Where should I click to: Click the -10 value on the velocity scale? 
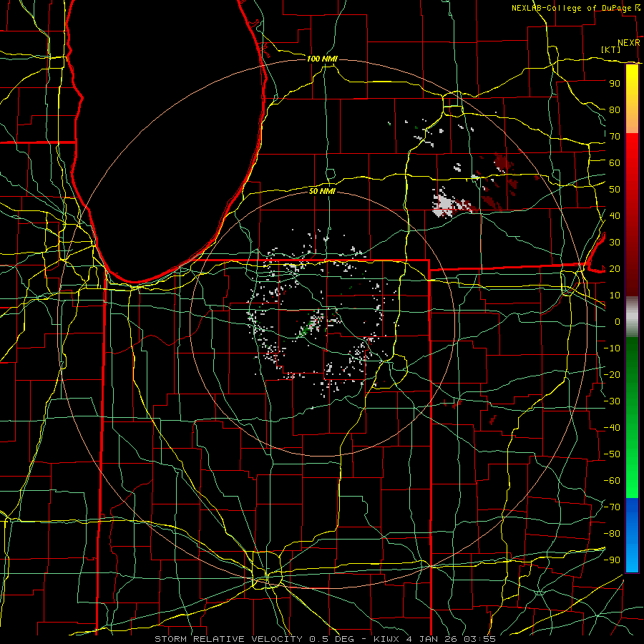pos(612,348)
